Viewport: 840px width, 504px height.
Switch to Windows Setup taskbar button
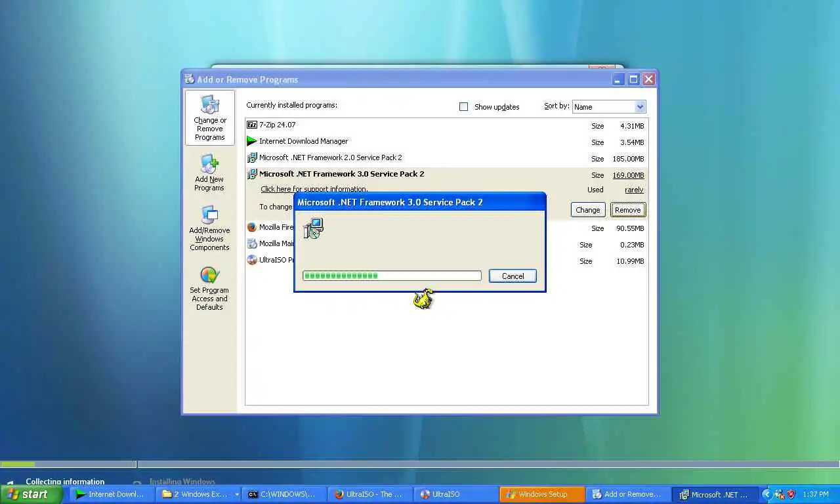pos(542,495)
